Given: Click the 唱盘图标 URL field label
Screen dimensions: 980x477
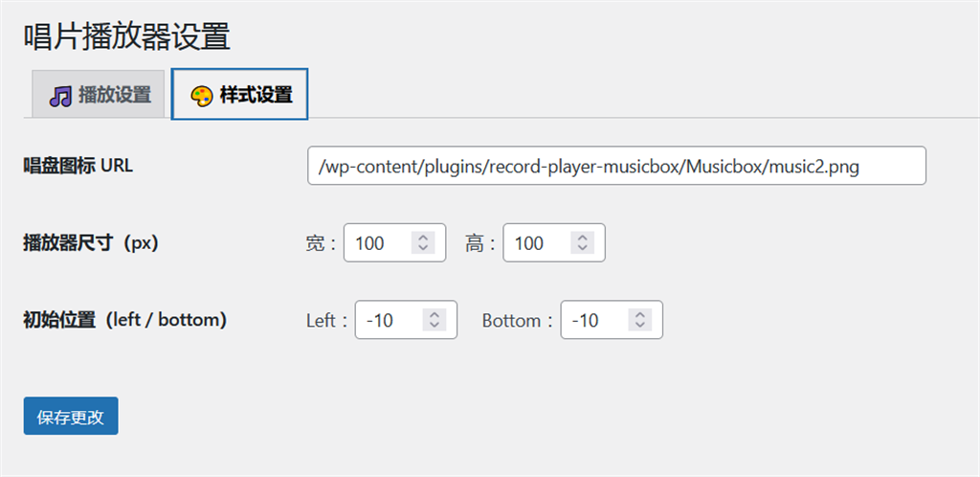Looking at the screenshot, I should [78, 166].
